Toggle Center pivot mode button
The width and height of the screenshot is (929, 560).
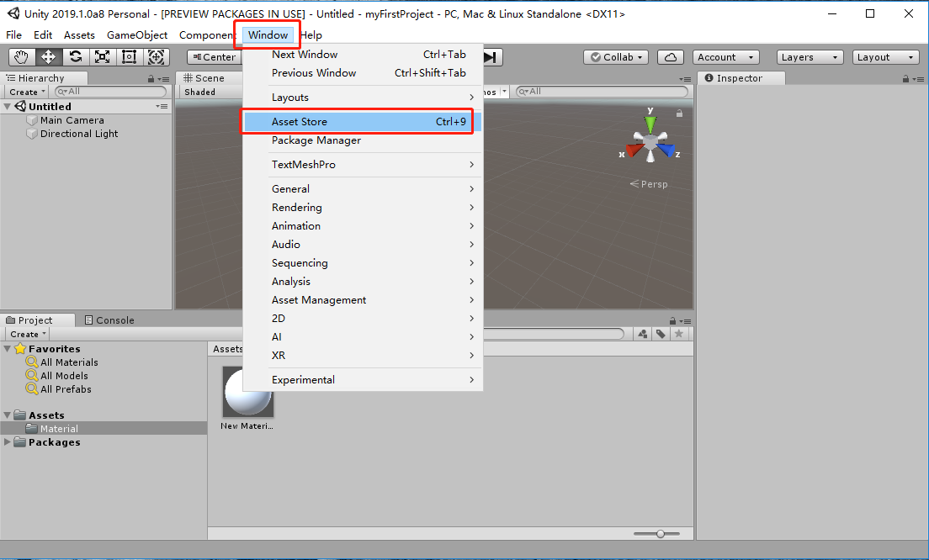(x=215, y=57)
